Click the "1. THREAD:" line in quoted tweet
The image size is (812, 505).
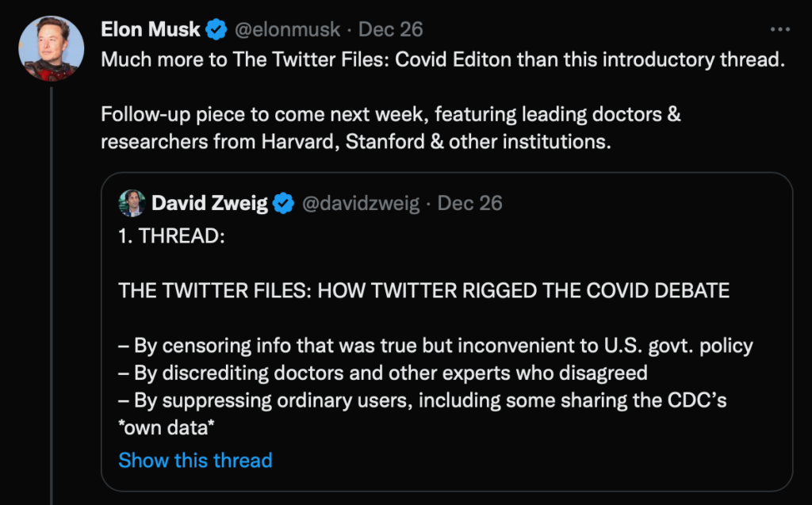(171, 239)
